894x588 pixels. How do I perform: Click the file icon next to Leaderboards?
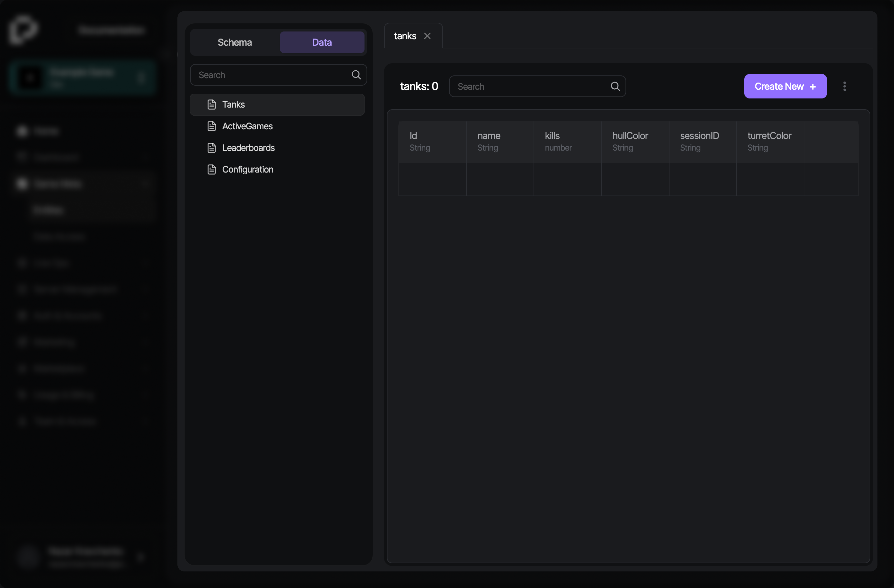tap(212, 148)
